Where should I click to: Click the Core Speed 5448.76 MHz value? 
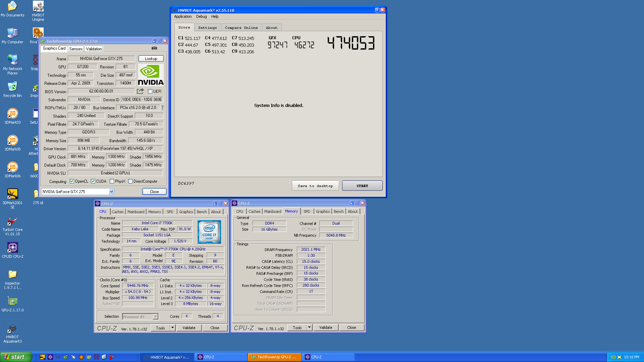[x=138, y=286]
